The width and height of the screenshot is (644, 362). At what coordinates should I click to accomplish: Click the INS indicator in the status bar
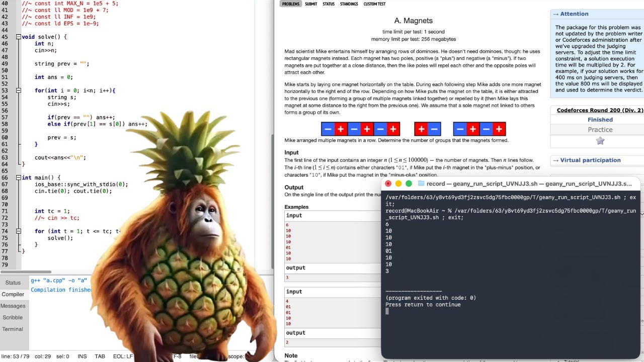coord(82,356)
